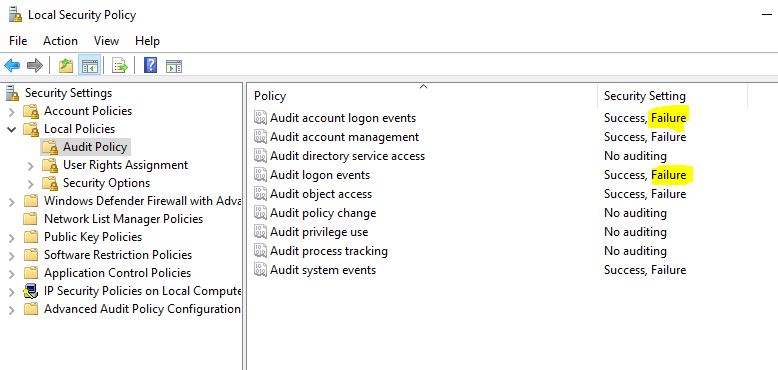Click the Audit account logon events policy icon
The height and width of the screenshot is (370, 778).
click(260, 118)
